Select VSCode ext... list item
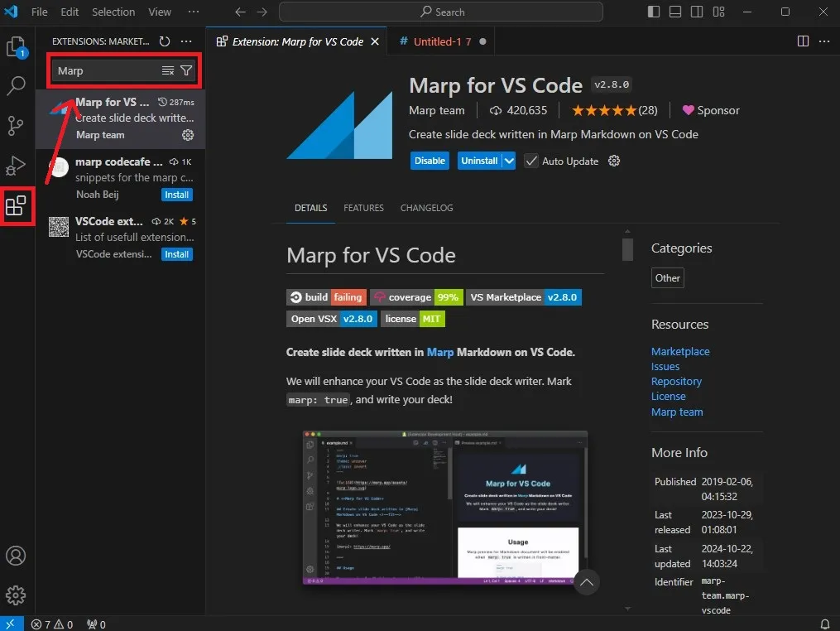The image size is (840, 631). tap(121, 238)
